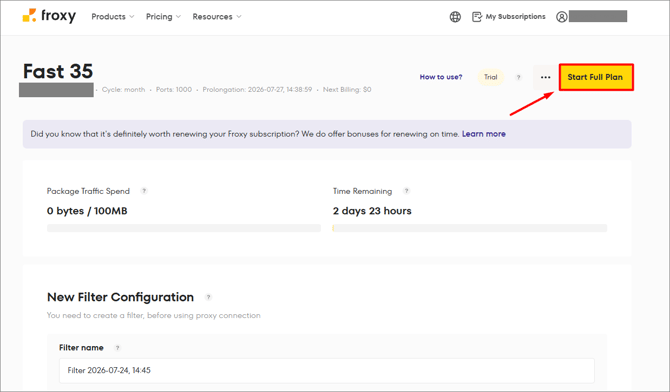Open the How to use? link
Viewport: 670px width, 392px height.
[441, 77]
